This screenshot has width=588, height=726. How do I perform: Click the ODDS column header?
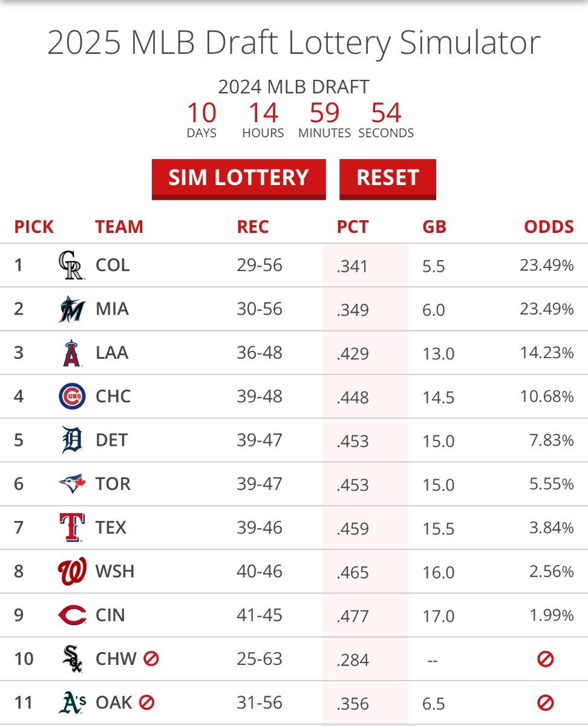(549, 227)
